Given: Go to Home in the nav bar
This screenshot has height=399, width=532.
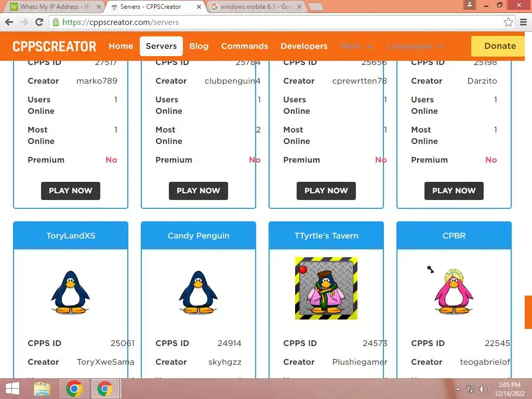Looking at the screenshot, I should (121, 46).
